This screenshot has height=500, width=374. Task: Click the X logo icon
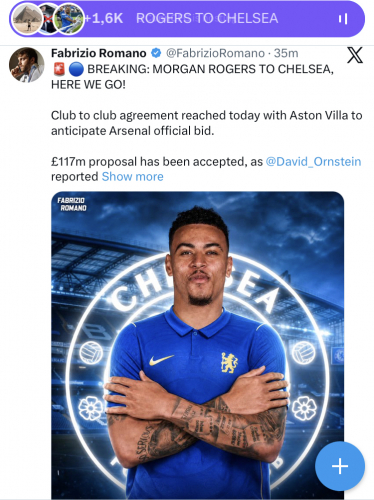(x=355, y=55)
